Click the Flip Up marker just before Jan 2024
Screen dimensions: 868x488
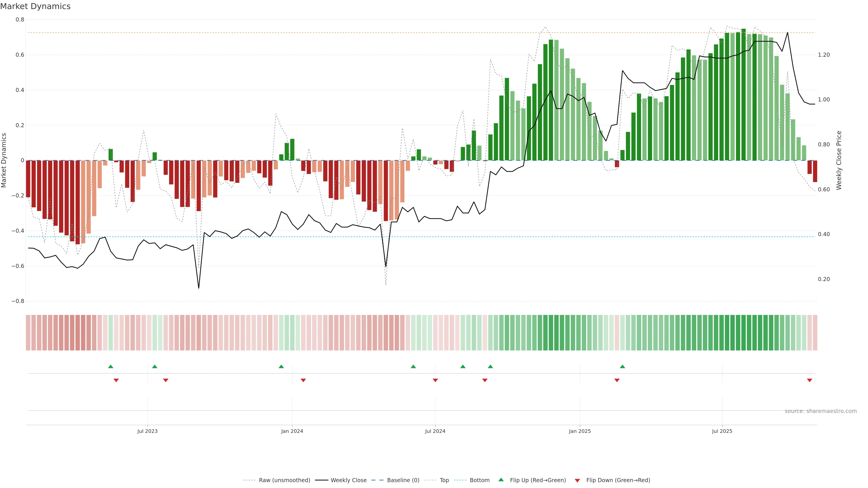point(281,366)
